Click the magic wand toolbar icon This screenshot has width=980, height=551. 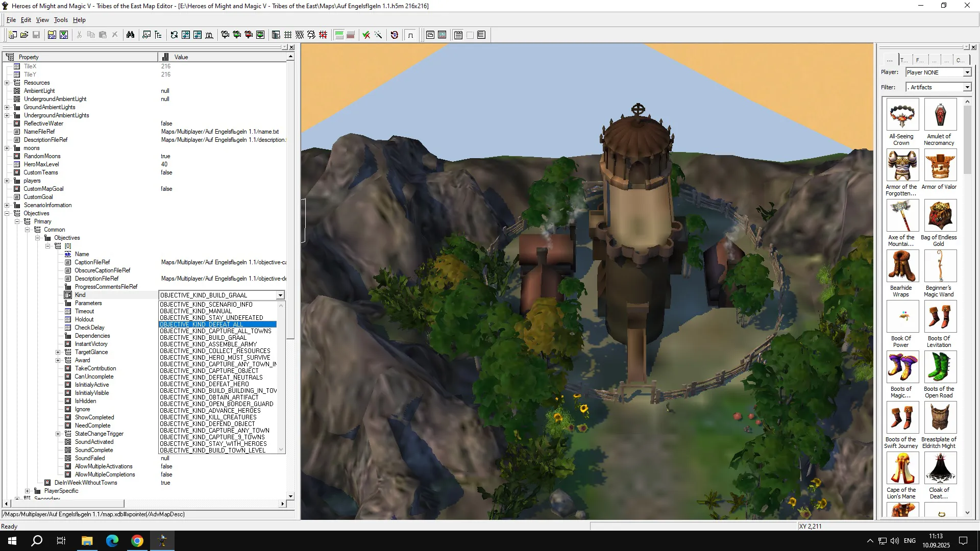click(378, 35)
